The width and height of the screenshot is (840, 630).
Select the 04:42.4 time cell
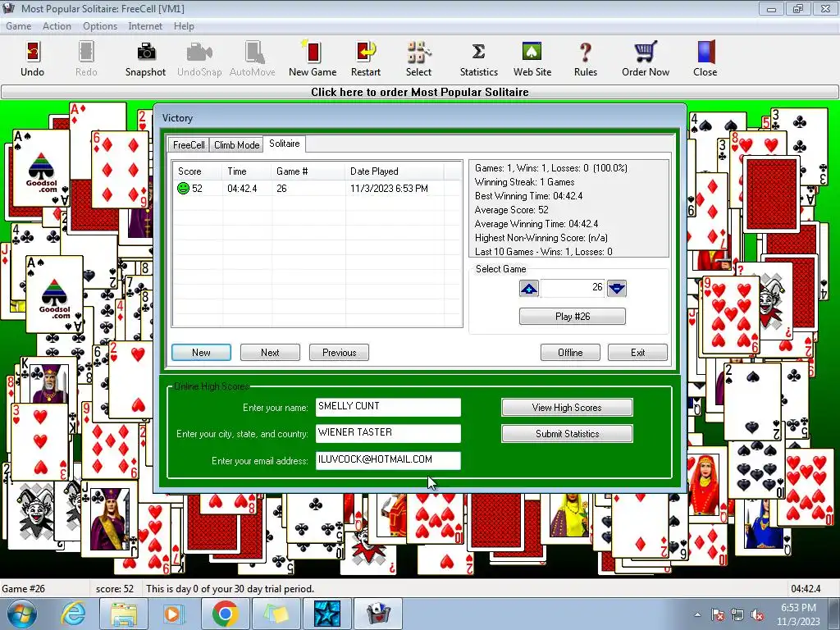click(x=242, y=189)
